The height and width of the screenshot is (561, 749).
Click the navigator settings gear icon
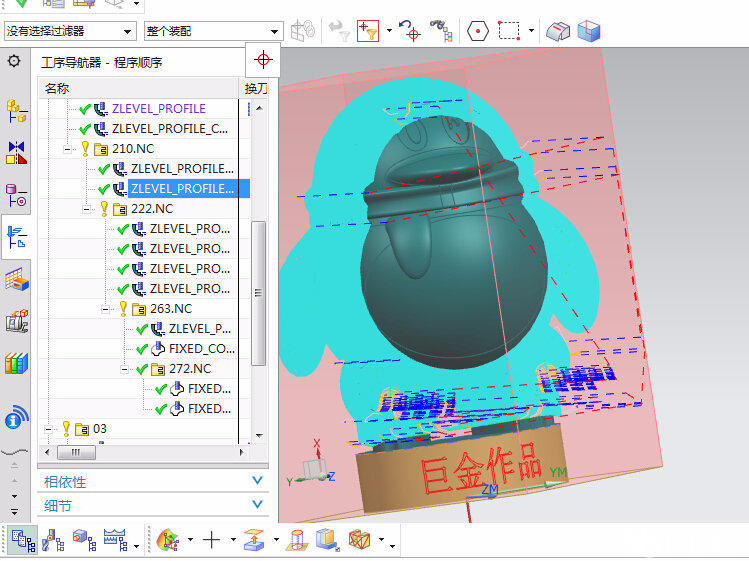[14, 61]
